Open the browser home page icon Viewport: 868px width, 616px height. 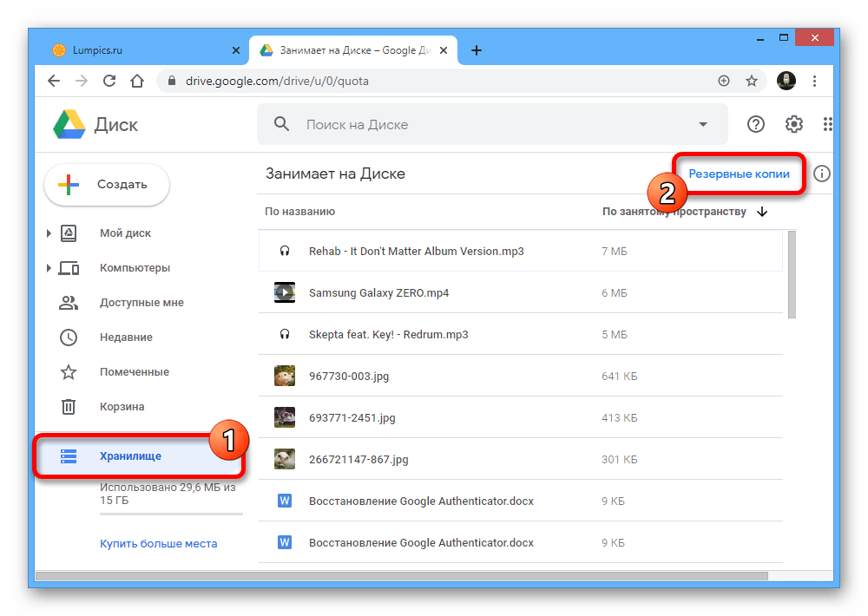coord(137,81)
